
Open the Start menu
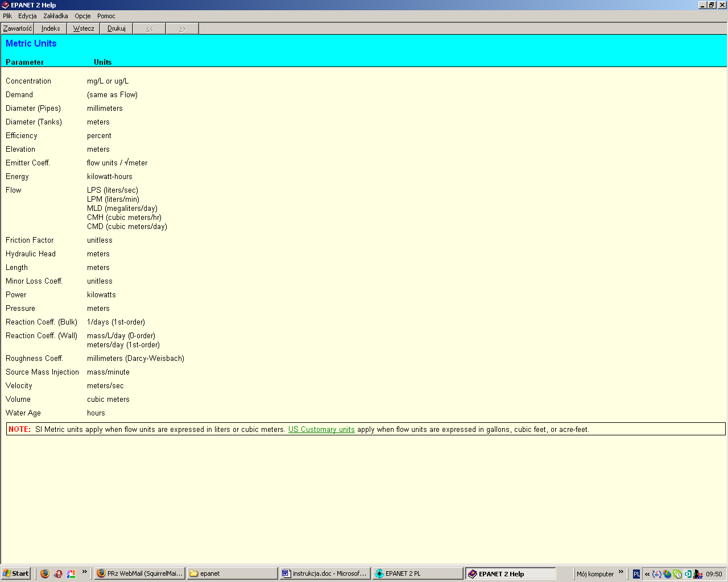click(x=16, y=573)
